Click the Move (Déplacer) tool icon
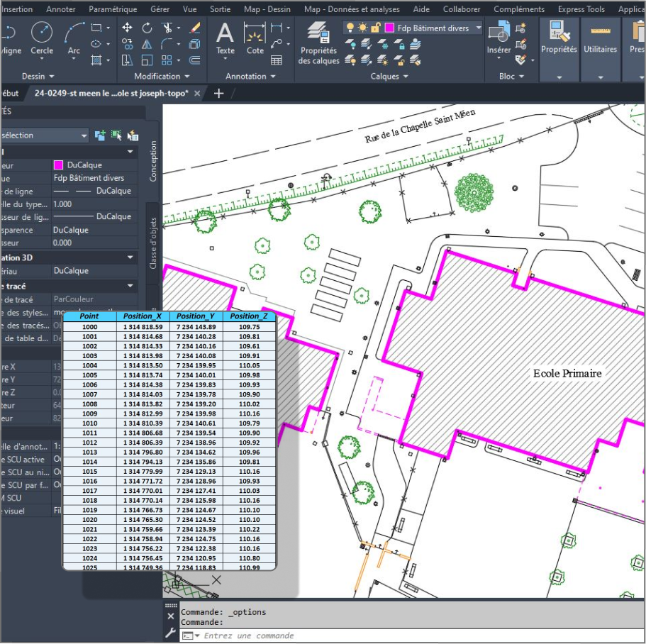 click(127, 28)
